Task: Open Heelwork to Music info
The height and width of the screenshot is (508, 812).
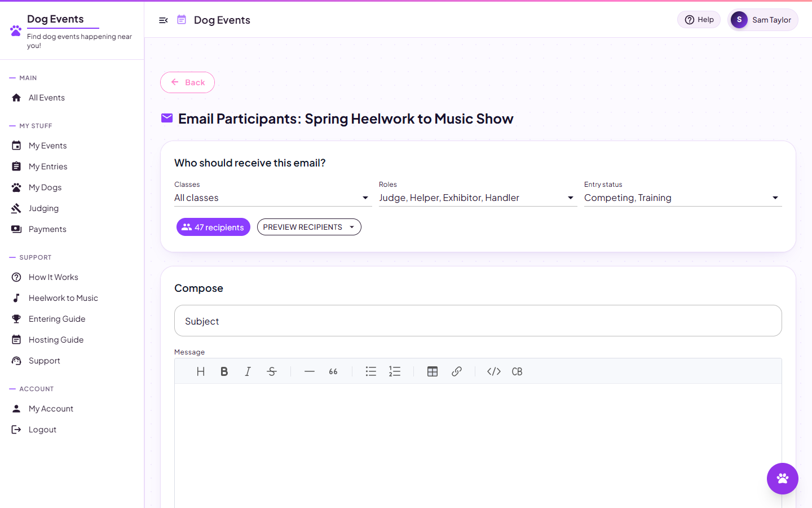Action: (x=72, y=298)
